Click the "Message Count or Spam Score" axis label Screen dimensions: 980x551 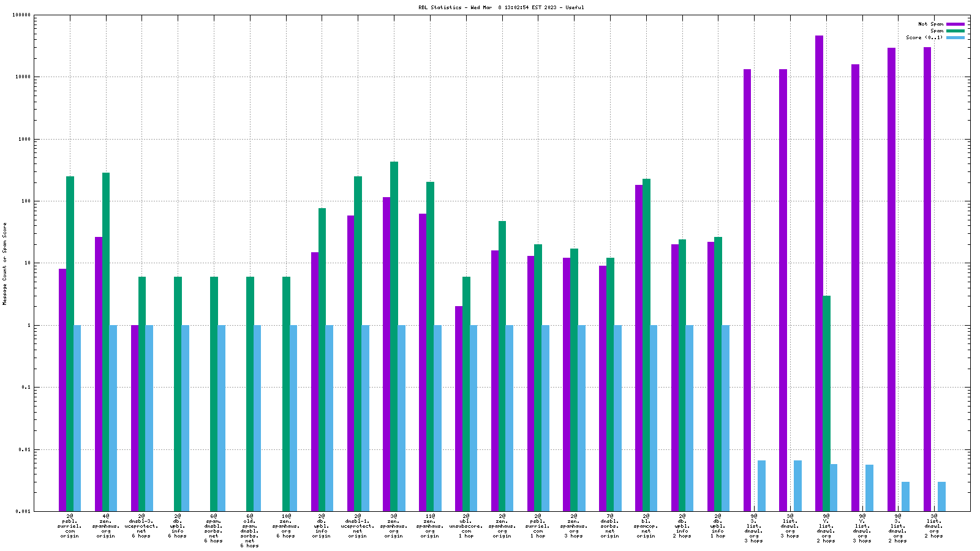[5, 263]
